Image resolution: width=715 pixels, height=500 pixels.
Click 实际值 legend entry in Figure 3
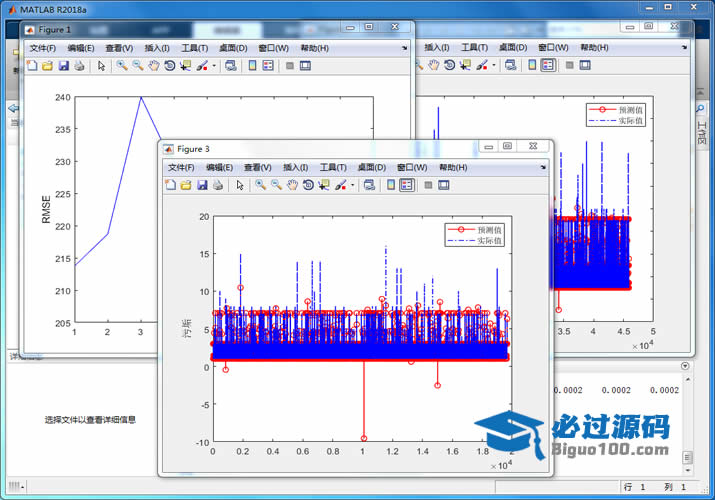coord(489,240)
